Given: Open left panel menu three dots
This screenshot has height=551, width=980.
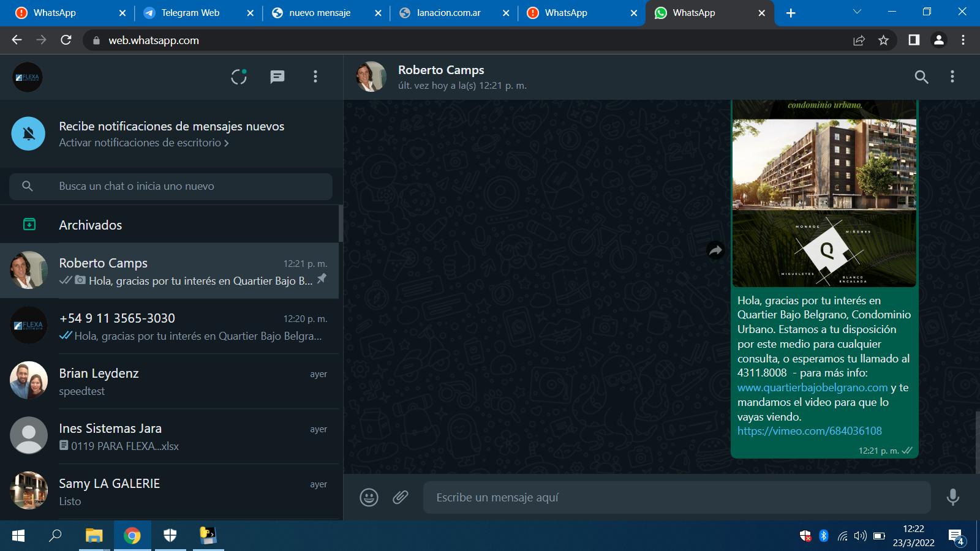Looking at the screenshot, I should pos(315,77).
